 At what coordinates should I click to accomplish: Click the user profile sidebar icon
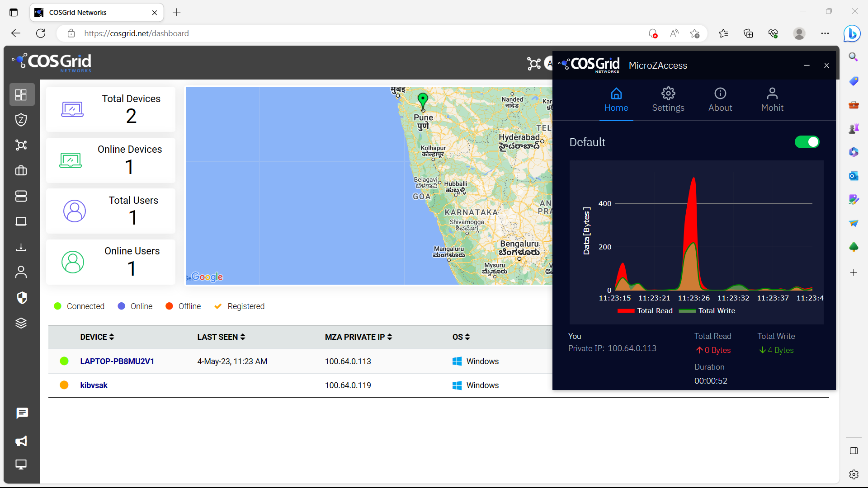point(21,272)
